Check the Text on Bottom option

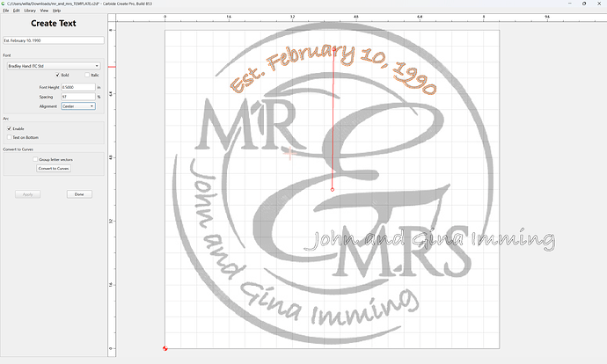pos(10,137)
